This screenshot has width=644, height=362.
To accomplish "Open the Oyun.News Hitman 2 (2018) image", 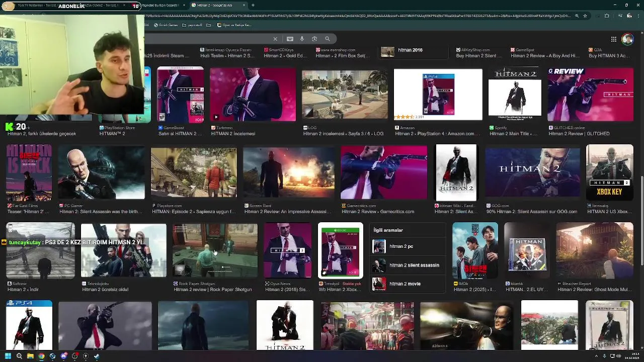I will pyautogui.click(x=287, y=251).
